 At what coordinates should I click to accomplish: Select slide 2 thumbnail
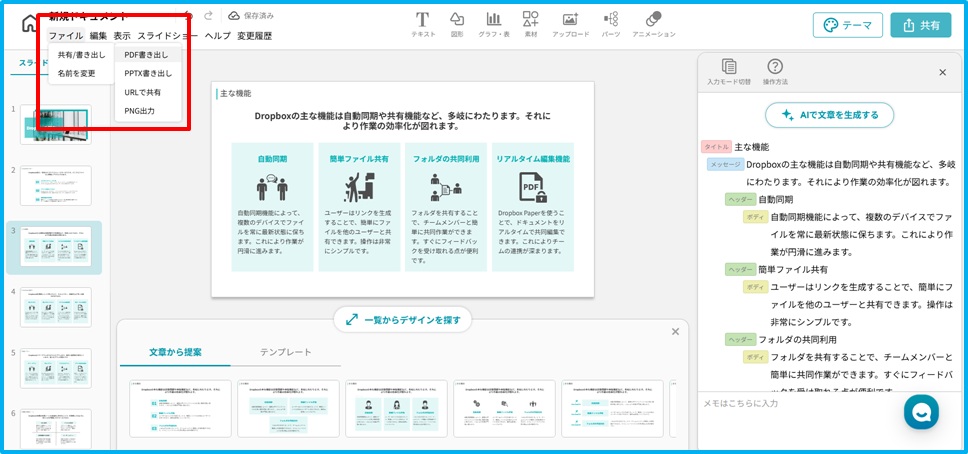pos(56,185)
